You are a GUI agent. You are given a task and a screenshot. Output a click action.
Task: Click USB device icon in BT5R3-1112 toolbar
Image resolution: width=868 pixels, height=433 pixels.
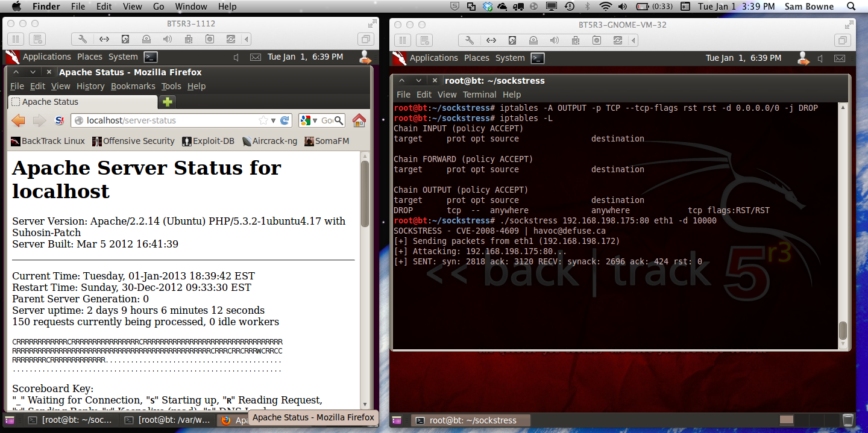coord(189,39)
